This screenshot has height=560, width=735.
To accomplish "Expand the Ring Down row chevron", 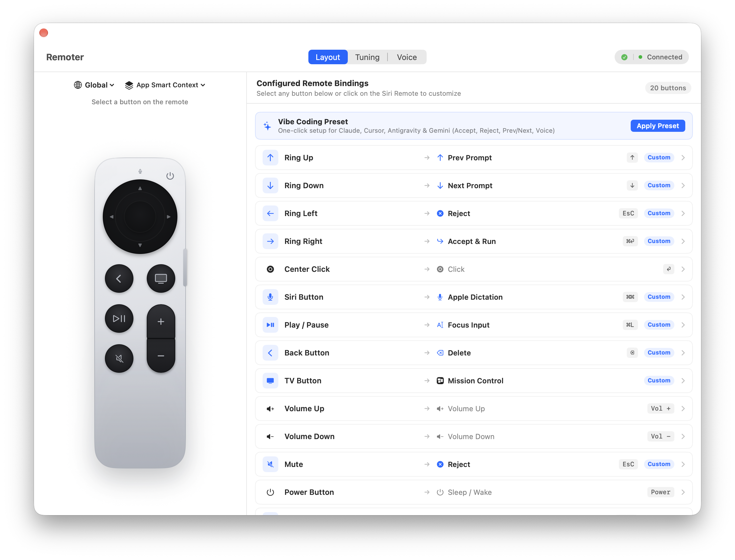I will pos(683,185).
